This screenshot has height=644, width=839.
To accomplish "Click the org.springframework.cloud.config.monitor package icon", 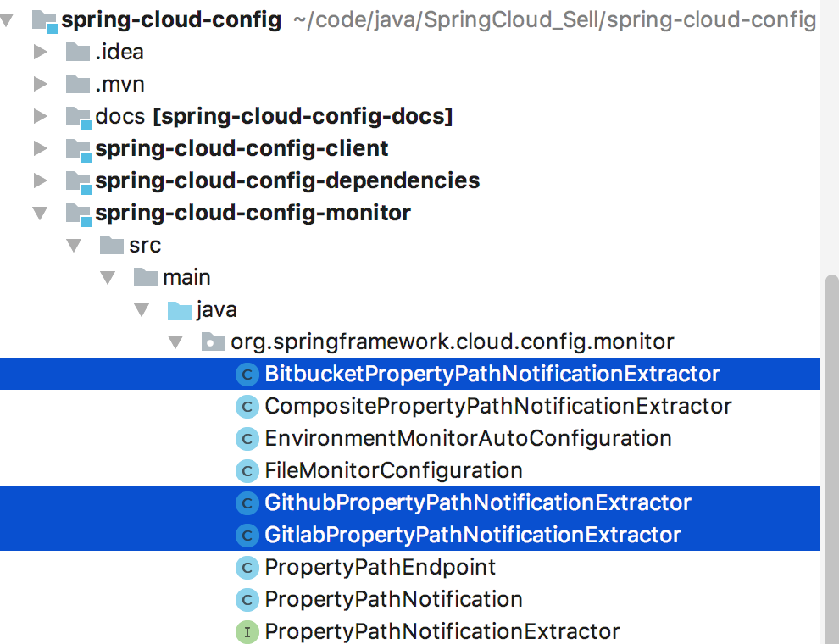I will (x=213, y=342).
